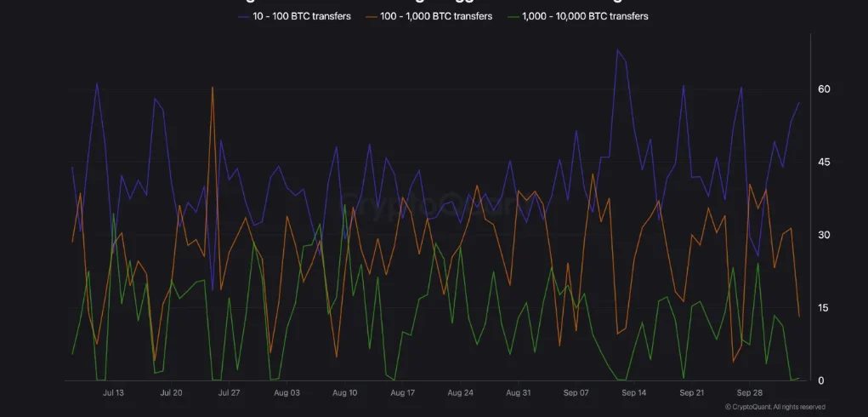Click the Jul 27 date label

[x=230, y=393]
